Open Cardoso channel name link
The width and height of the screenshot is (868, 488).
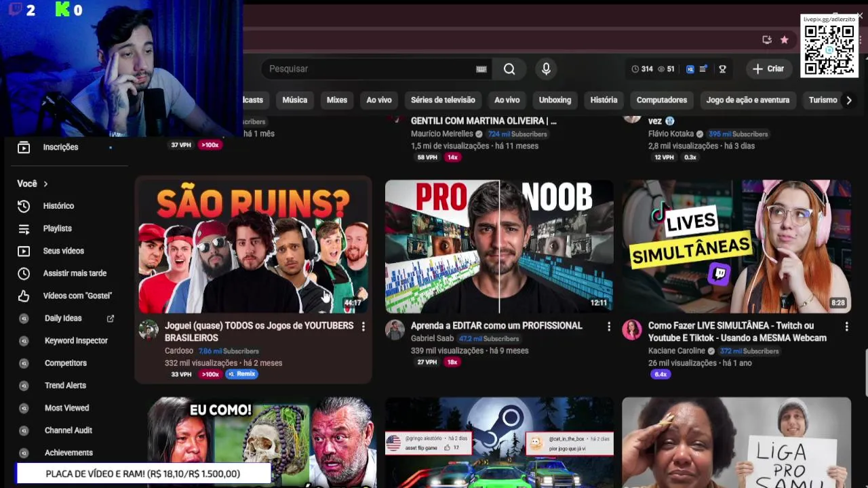pos(179,350)
